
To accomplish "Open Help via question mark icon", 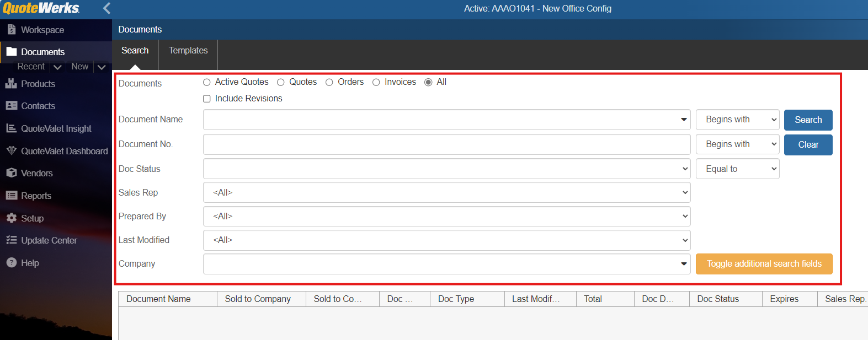I will point(11,263).
